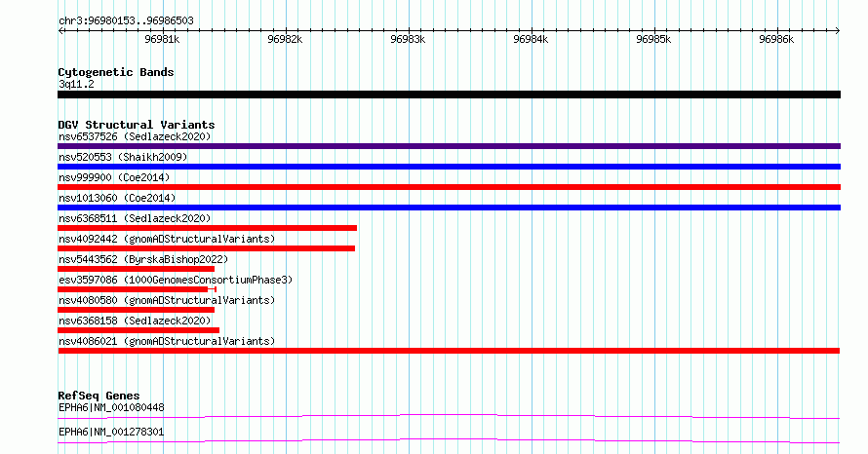Click the chr3:96980153..96986503 coordinate label
This screenshot has width=868, height=454.
point(126,21)
